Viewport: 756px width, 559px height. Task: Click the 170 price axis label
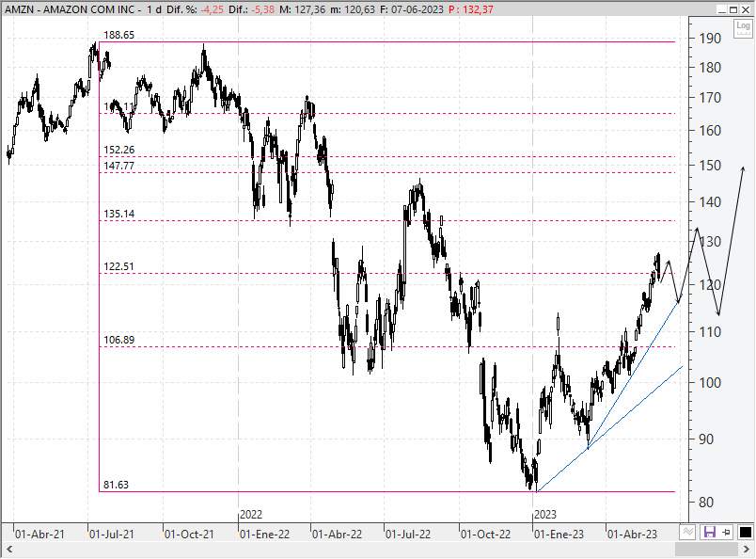pyautogui.click(x=710, y=98)
